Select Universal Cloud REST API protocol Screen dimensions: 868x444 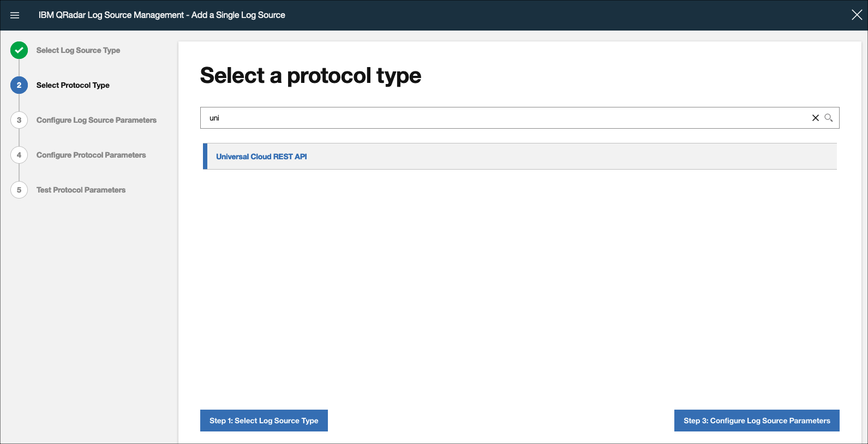pos(520,157)
